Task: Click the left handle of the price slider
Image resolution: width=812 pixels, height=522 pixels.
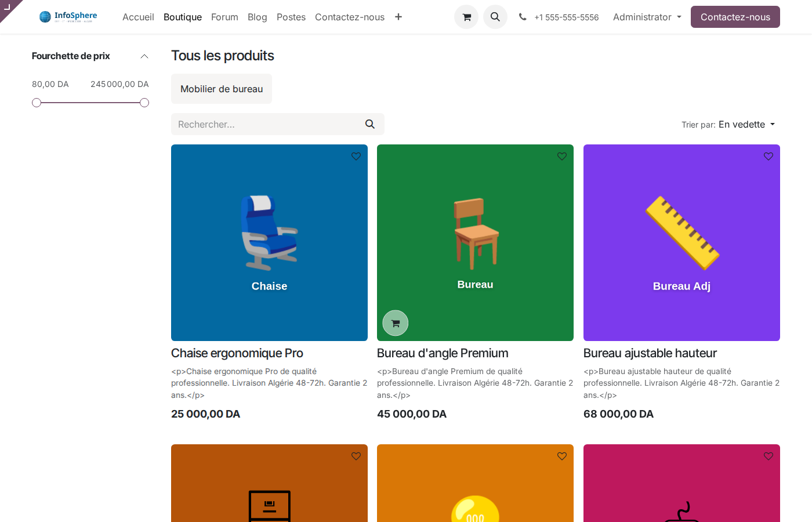Action: click(x=37, y=102)
